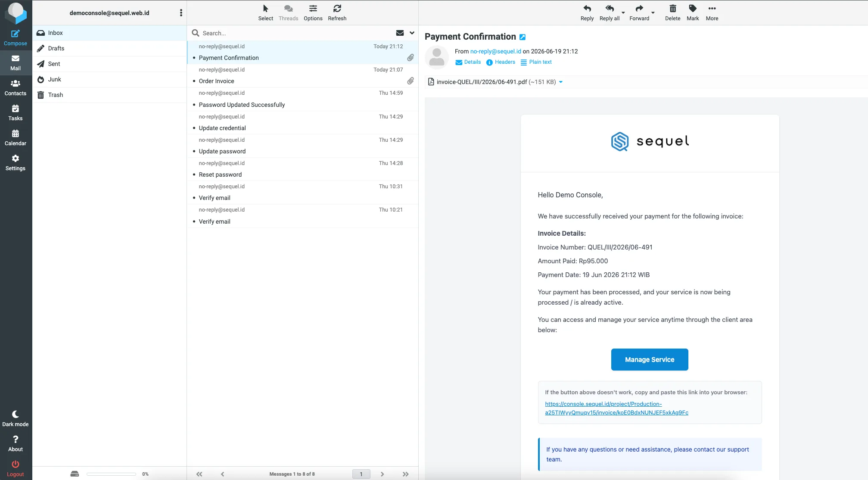Go to next page of messages
Screen dimensions: 868x480
(382, 474)
